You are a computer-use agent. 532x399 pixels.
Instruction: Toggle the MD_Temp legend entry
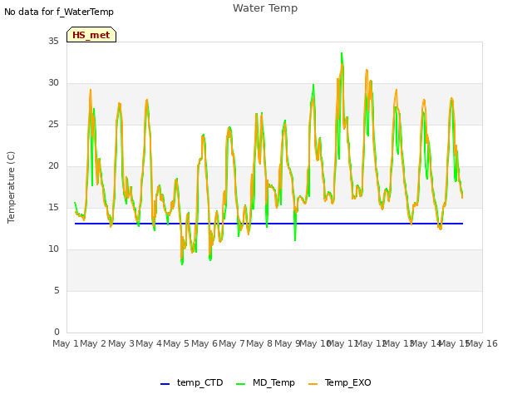265,382
